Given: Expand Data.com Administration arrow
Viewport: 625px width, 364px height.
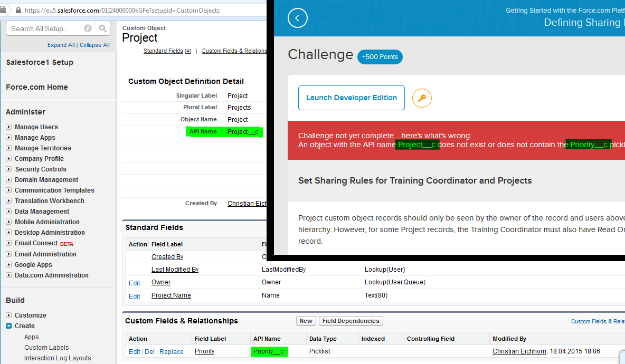Looking at the screenshot, I should click(9, 275).
